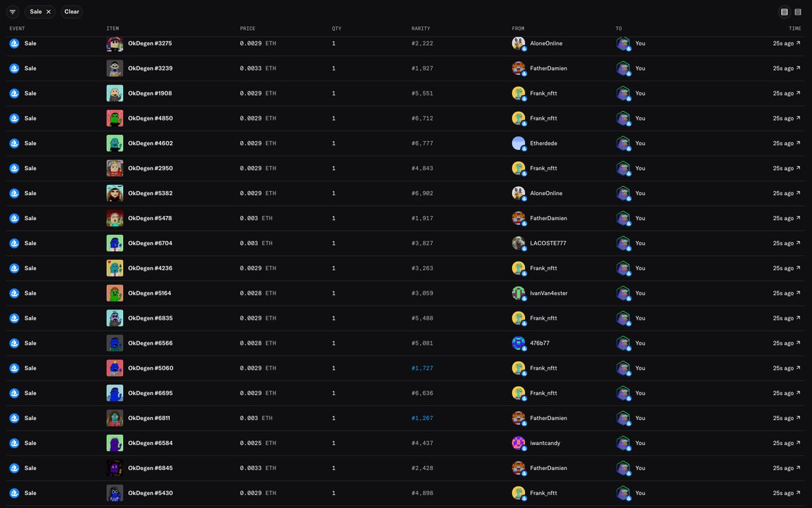This screenshot has height=508, width=812.
Task: Open FatherDamien avatar on OkDegen #3239 row
Action: click(x=519, y=68)
